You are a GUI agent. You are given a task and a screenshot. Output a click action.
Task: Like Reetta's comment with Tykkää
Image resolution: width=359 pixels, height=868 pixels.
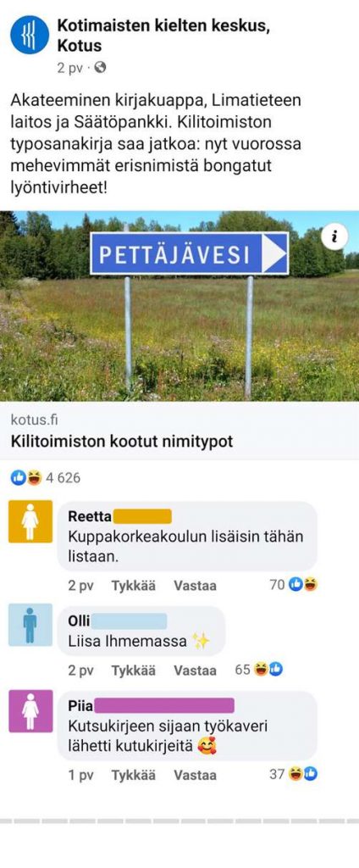coord(133,586)
